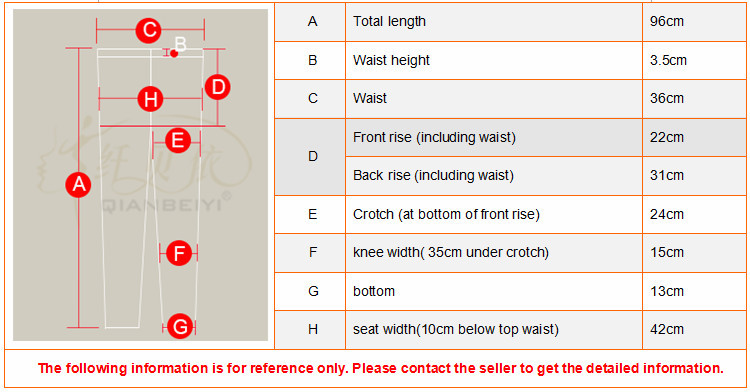Click Back rise (including waist) text

pyautogui.click(x=433, y=175)
